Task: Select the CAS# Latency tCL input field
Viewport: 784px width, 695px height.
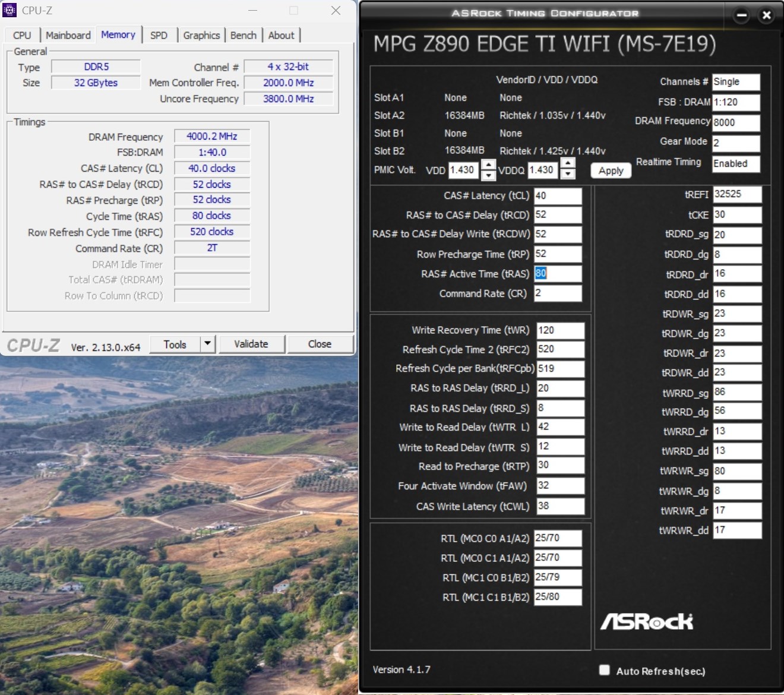Action: click(x=557, y=196)
